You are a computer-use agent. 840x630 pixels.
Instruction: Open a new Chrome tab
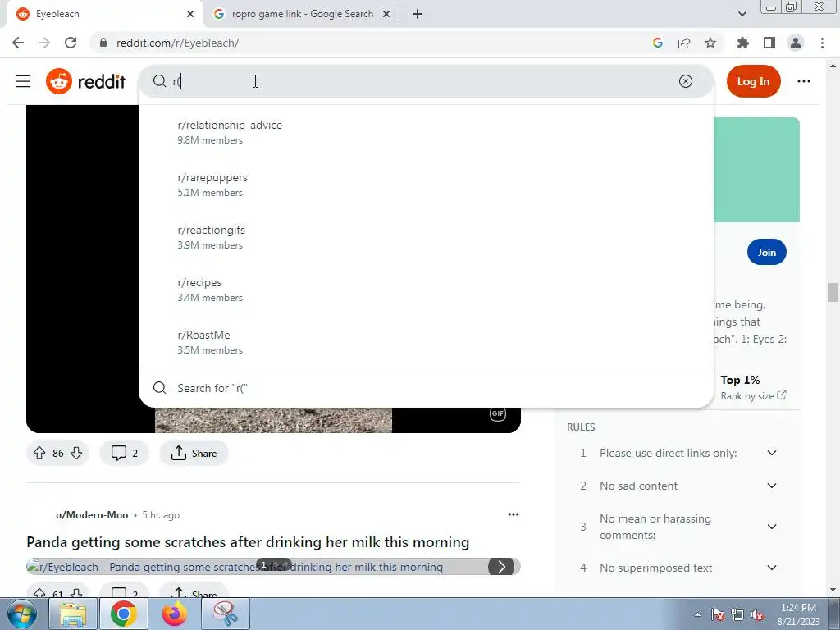(418, 14)
